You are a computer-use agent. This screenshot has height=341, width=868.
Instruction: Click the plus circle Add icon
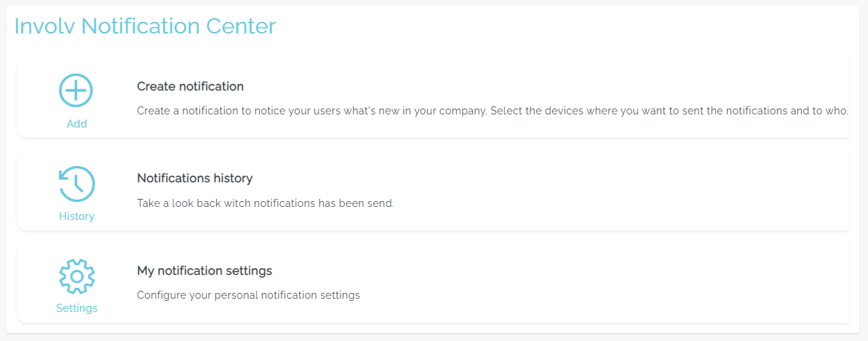(76, 91)
